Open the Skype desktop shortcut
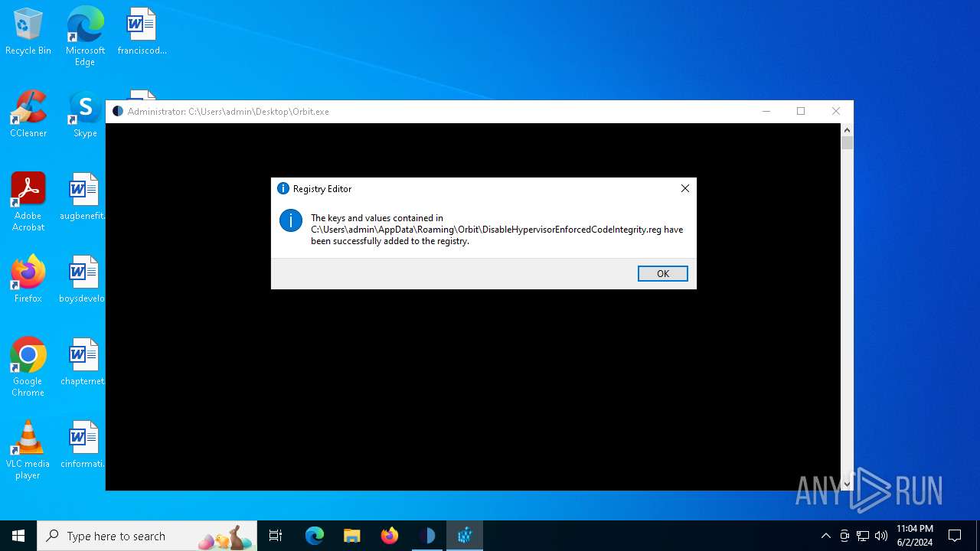 pyautogui.click(x=85, y=115)
